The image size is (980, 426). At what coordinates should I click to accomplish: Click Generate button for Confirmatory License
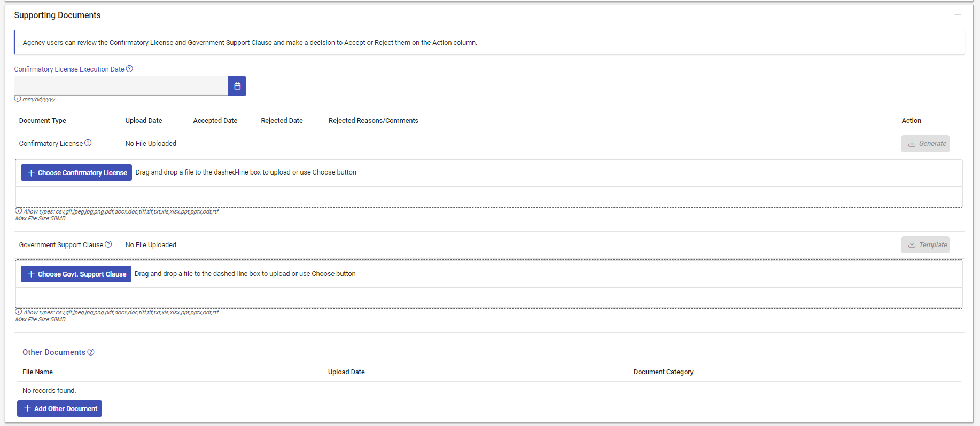pos(925,144)
